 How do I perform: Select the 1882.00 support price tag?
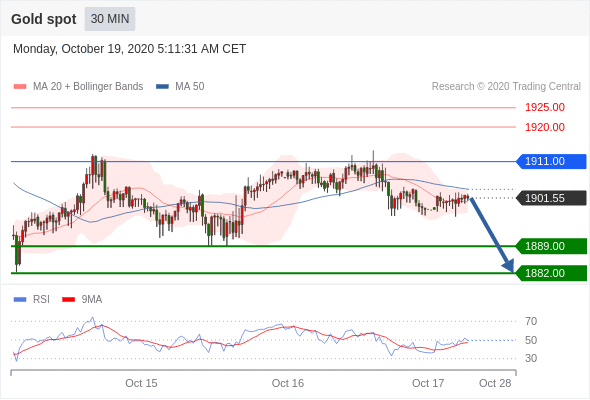click(x=551, y=273)
